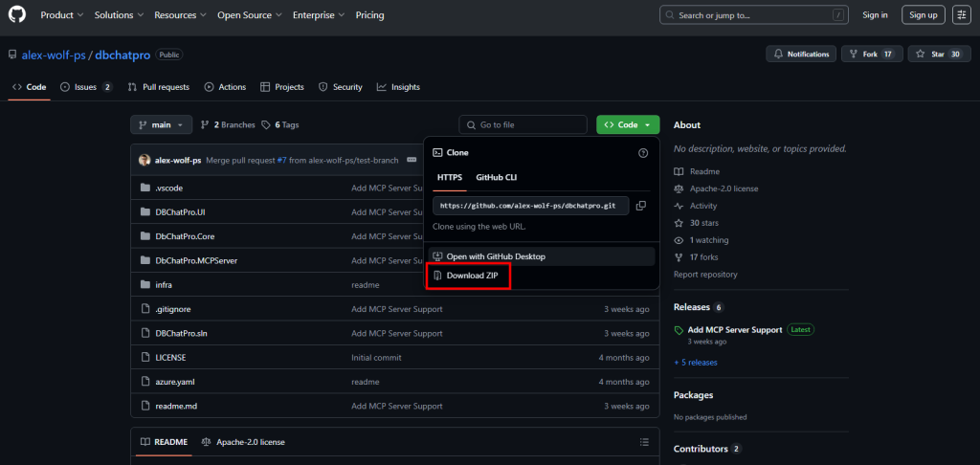980x465 pixels.
Task: Click the DbChatPro.Core folder icon
Action: tap(145, 236)
